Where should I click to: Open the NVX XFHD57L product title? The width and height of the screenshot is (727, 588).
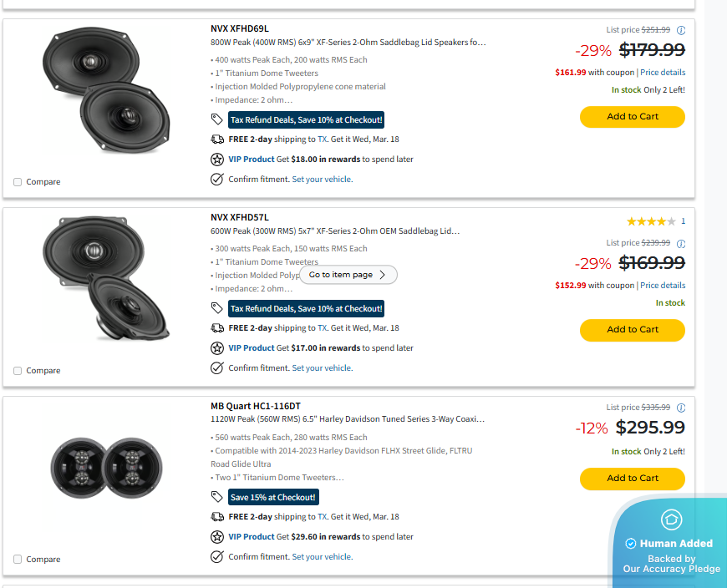(240, 217)
